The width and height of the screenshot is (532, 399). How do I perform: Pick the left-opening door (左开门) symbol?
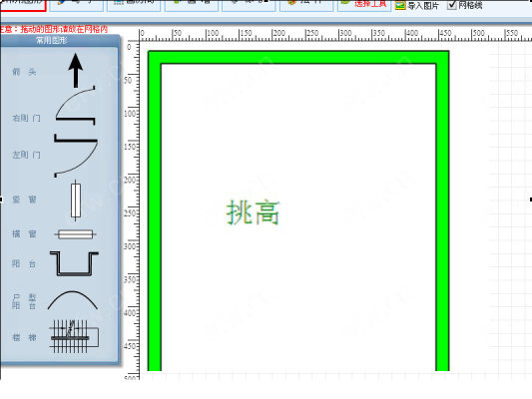pyautogui.click(x=76, y=156)
